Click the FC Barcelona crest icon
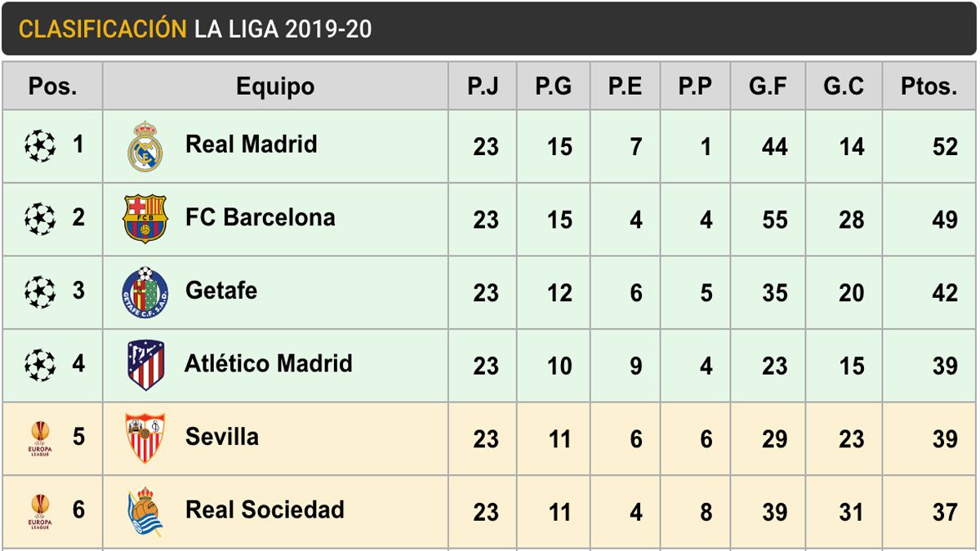This screenshot has height=551, width=980. (145, 219)
